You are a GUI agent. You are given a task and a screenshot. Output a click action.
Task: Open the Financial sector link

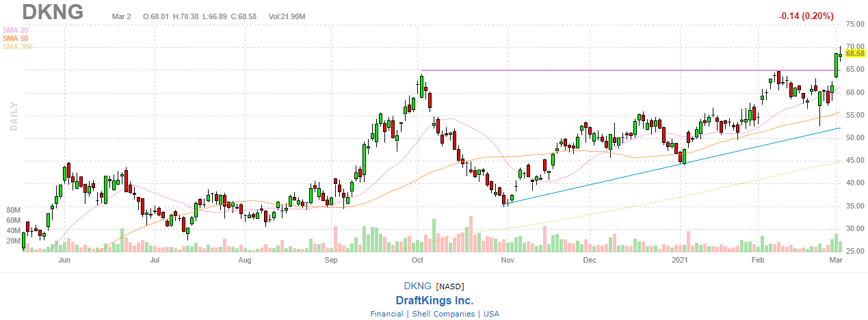click(x=386, y=314)
